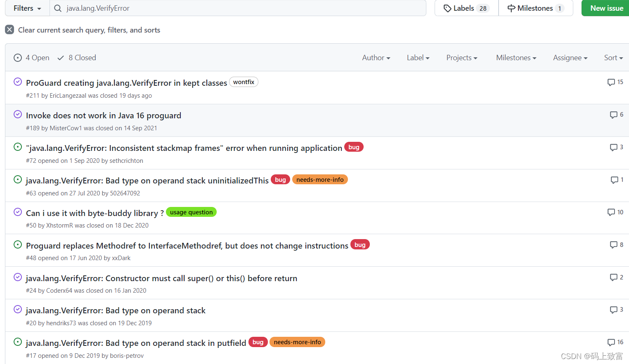Open the 2 comments on issue #24
The image size is (629, 364).
tap(617, 277)
